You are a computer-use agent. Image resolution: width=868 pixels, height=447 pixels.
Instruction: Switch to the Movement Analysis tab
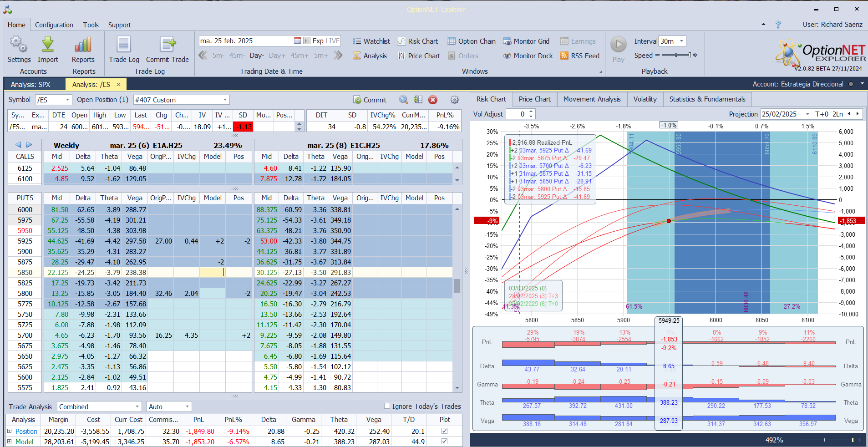point(592,99)
